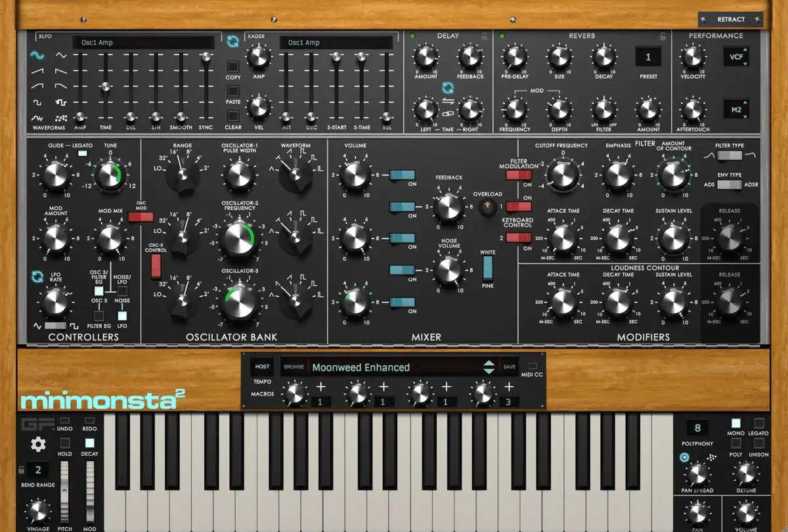Viewport: 788px width, 532px height.
Task: Click SAVE next to the preset name
Action: (x=510, y=367)
